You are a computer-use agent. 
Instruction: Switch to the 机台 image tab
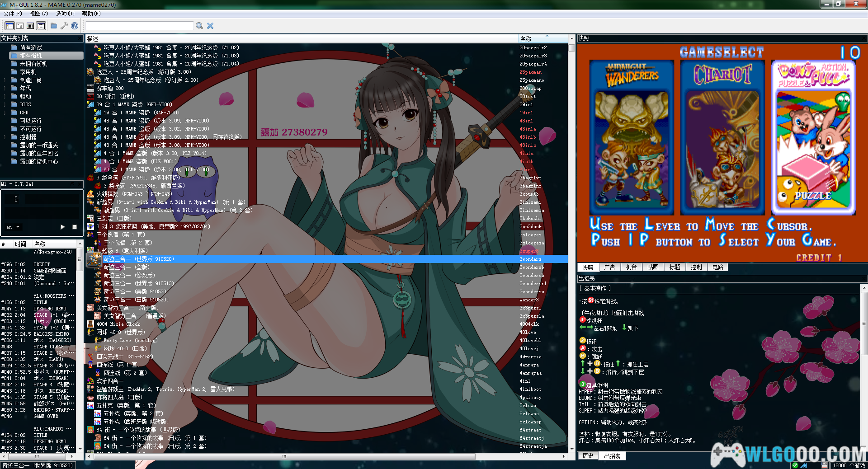[x=631, y=267]
